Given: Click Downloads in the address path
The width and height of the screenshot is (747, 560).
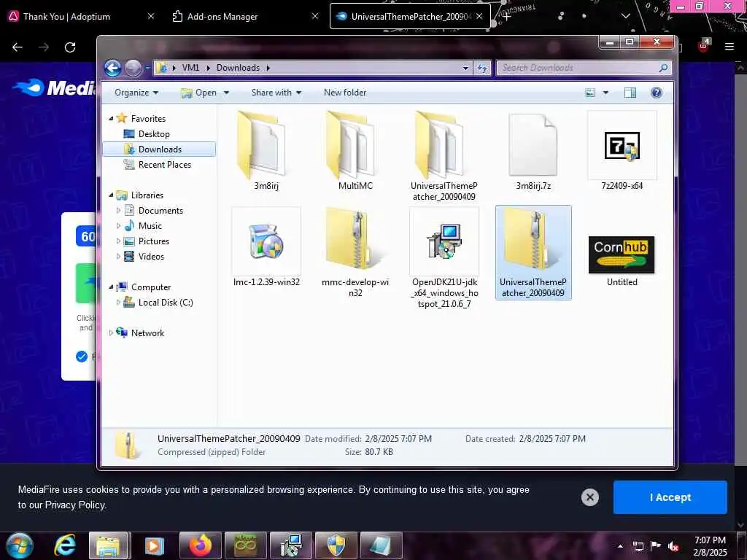Looking at the screenshot, I should click(238, 68).
